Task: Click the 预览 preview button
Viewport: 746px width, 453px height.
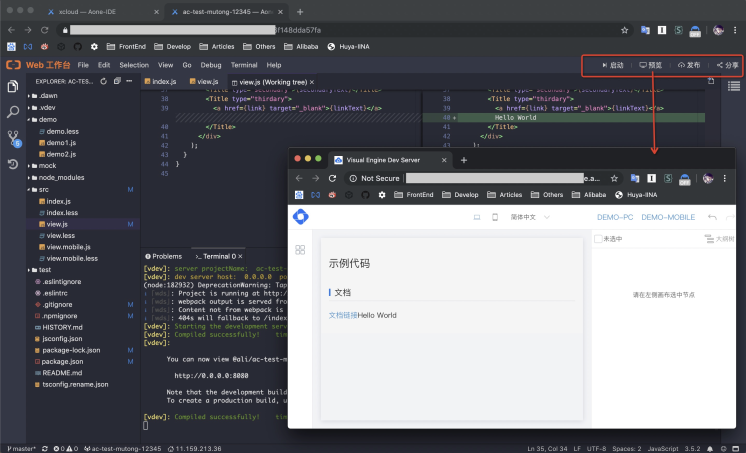Action: point(651,65)
